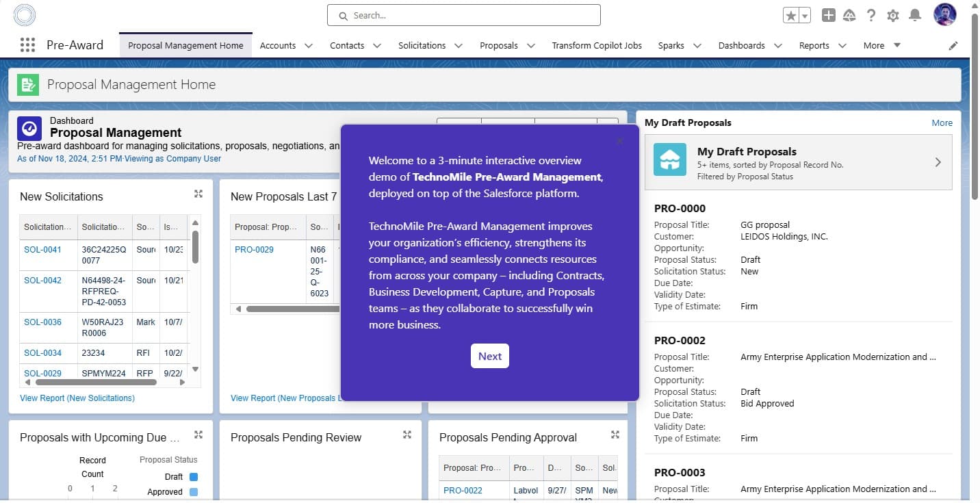This screenshot has width=980, height=503.
Task: Open the App Launcher grid icon
Action: pos(27,45)
